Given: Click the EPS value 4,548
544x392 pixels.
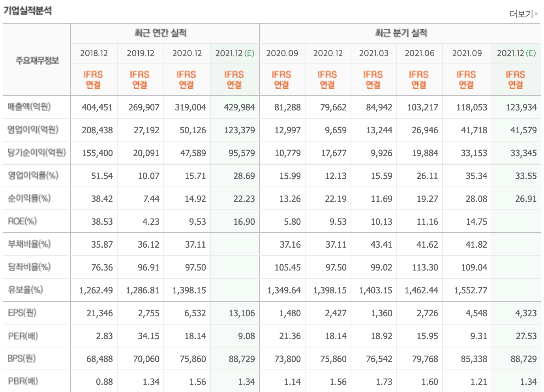Looking at the screenshot, I should coord(476,313).
